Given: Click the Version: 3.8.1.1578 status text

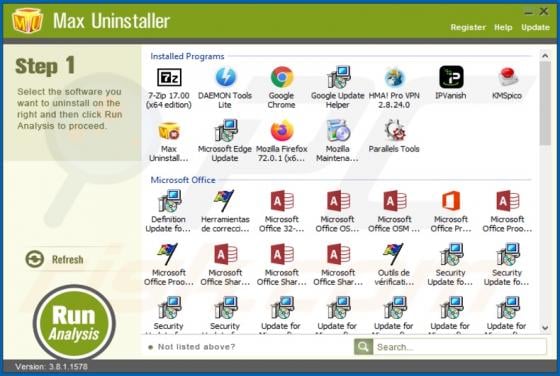Looking at the screenshot, I should click(x=51, y=367).
